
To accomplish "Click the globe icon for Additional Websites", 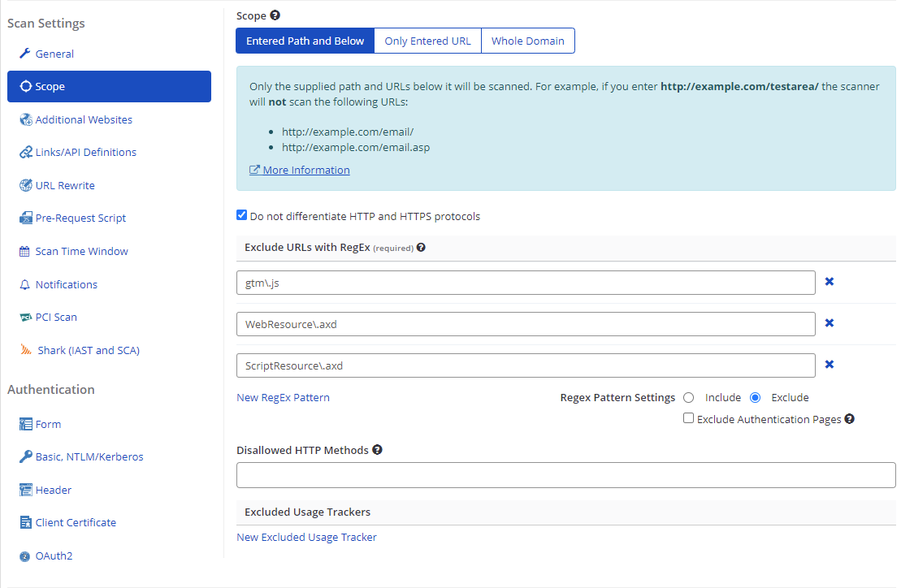I will coord(25,119).
